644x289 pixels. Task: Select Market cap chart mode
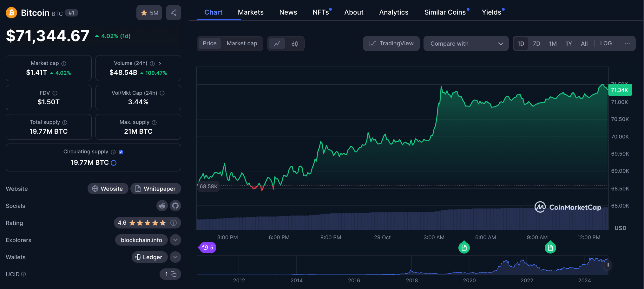click(242, 43)
